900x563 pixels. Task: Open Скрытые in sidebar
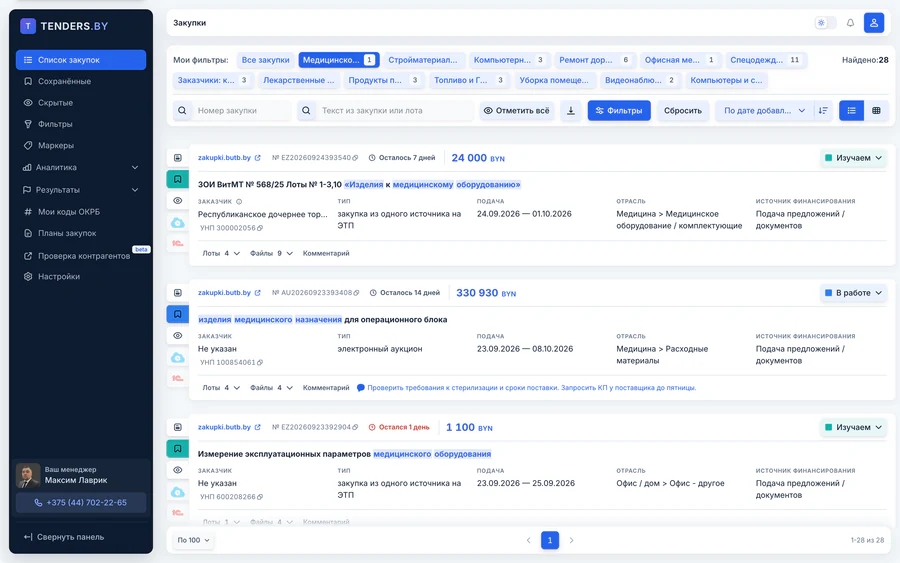click(x=81, y=103)
